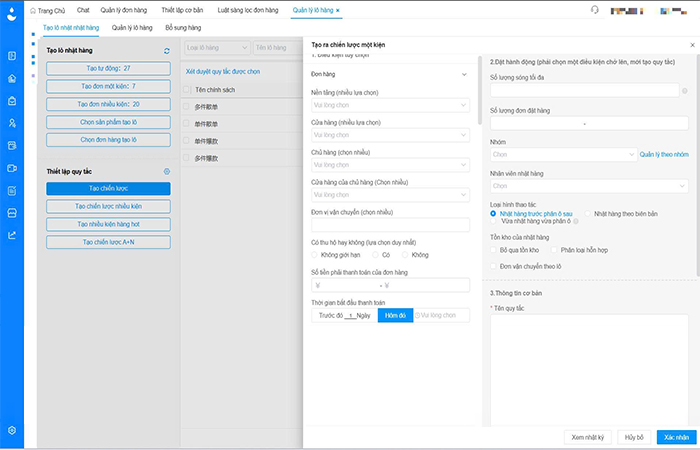
Task: Click the home warehouse icon in left sidebar
Action: [12, 78]
